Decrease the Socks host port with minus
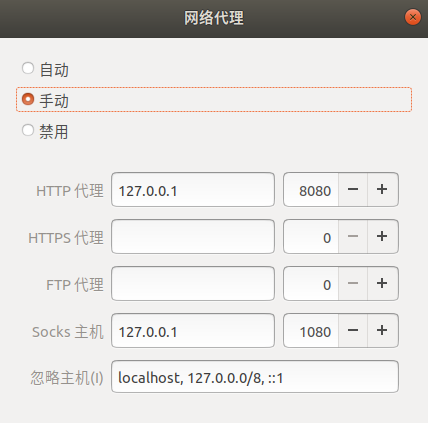 pyautogui.click(x=353, y=331)
